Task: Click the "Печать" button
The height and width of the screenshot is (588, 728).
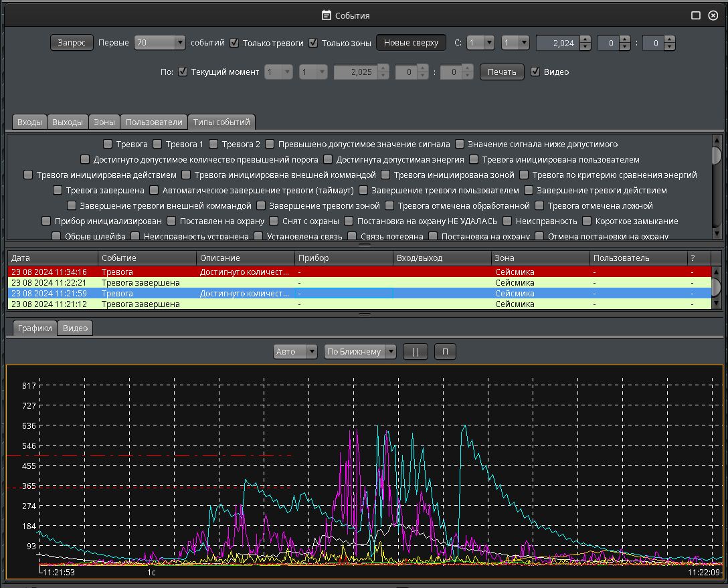Action: (501, 72)
